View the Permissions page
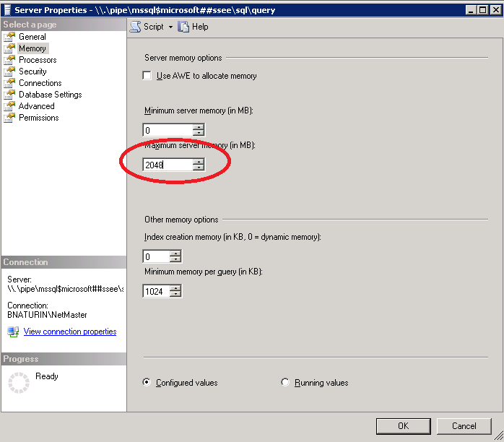 (38, 118)
